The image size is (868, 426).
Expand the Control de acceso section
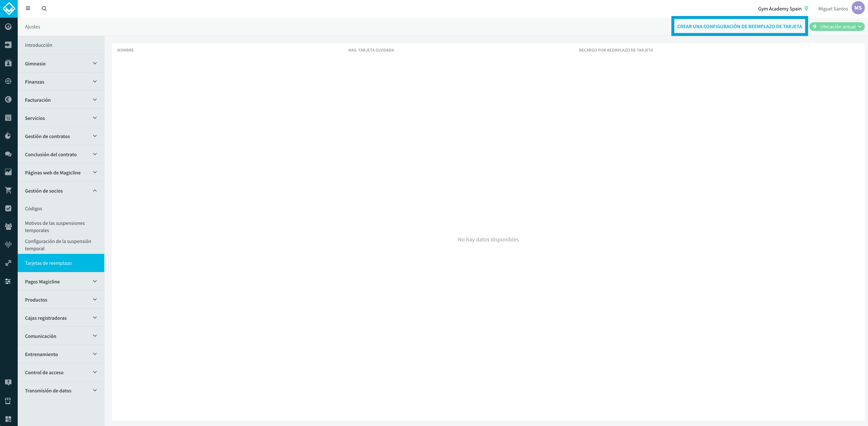[61, 372]
